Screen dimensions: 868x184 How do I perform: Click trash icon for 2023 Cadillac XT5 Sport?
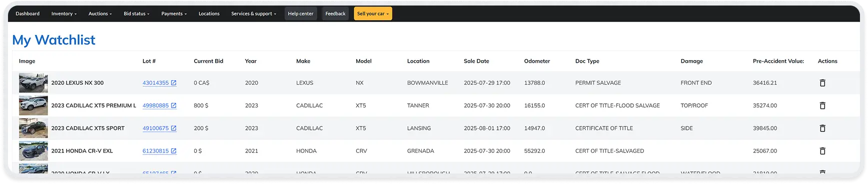point(822,128)
